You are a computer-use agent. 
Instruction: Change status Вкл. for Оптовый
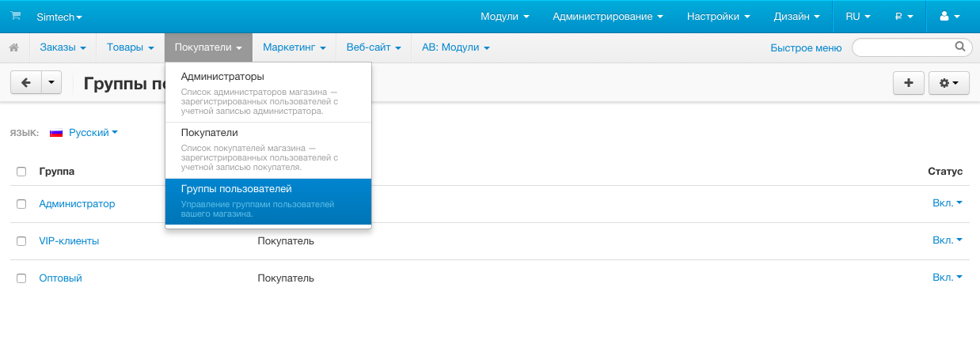coord(948,278)
